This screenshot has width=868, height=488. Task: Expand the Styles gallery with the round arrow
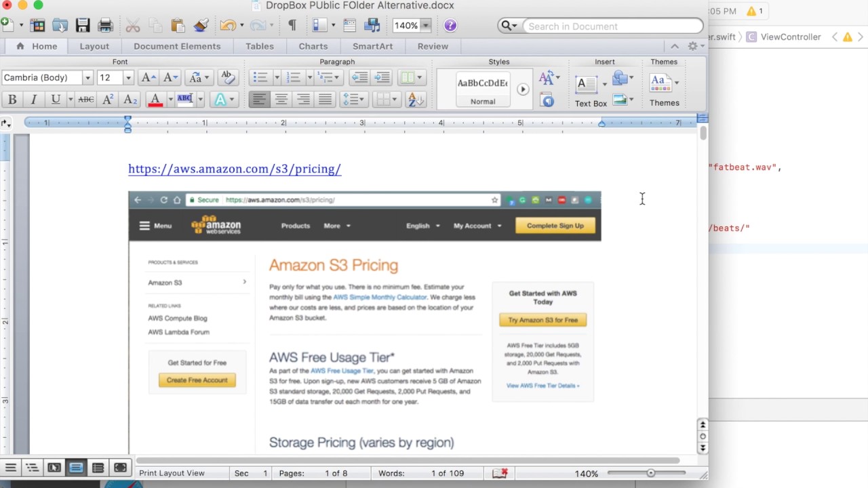click(x=523, y=89)
